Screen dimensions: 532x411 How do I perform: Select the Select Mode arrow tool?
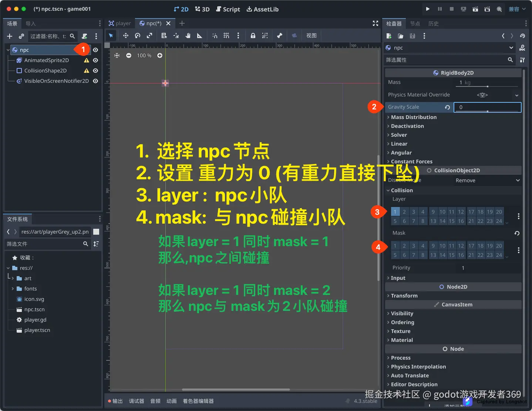click(111, 35)
